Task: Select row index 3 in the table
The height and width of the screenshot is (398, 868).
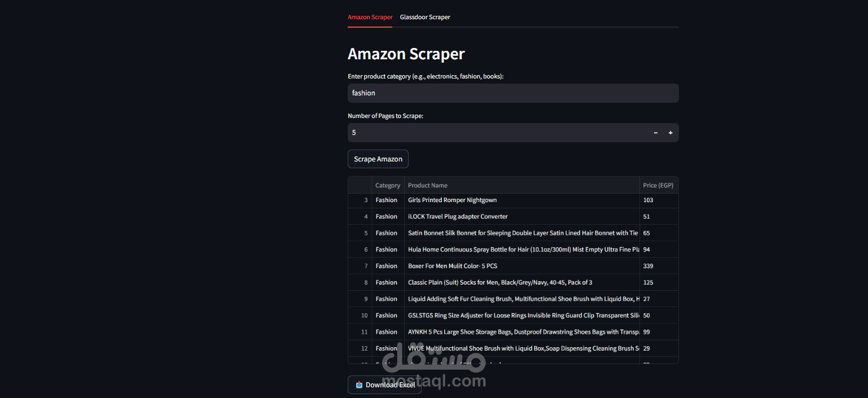Action: [x=360, y=200]
